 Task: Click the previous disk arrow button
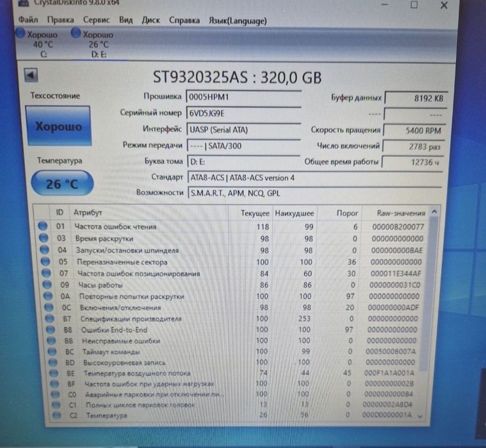(x=31, y=76)
